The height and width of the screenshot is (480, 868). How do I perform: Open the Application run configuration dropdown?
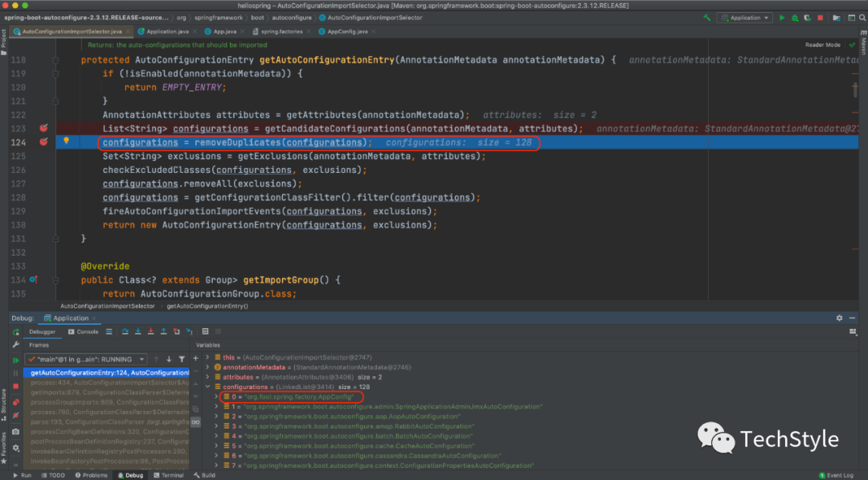pyautogui.click(x=745, y=17)
